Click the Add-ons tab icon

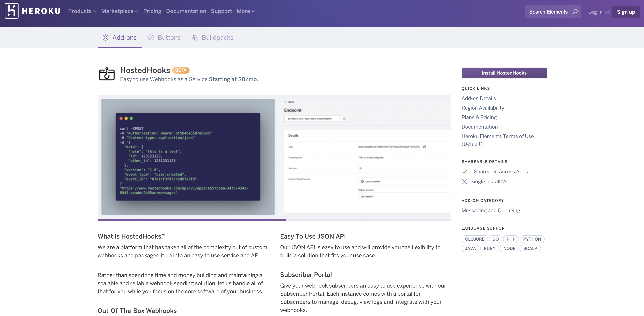(x=106, y=38)
